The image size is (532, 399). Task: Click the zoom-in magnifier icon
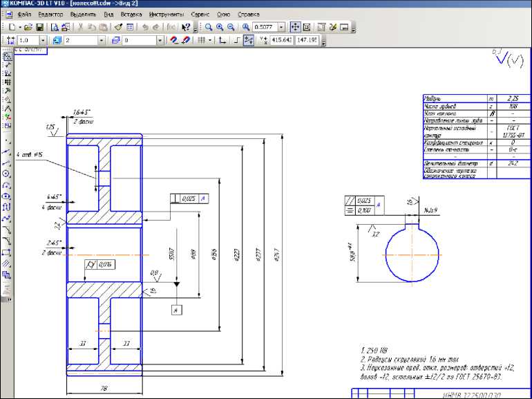(220, 27)
